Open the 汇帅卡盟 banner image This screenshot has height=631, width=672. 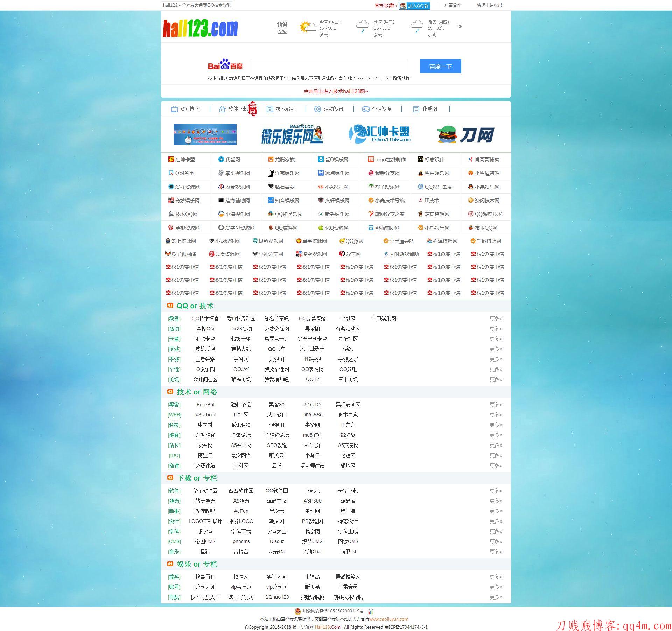coord(379,134)
